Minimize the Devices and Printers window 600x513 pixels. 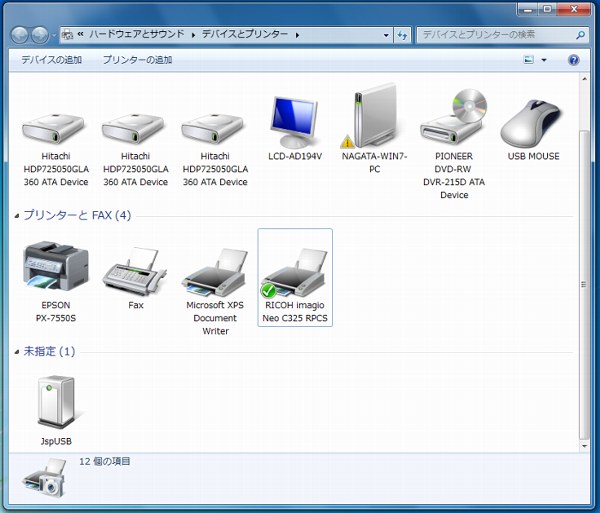pos(528,9)
